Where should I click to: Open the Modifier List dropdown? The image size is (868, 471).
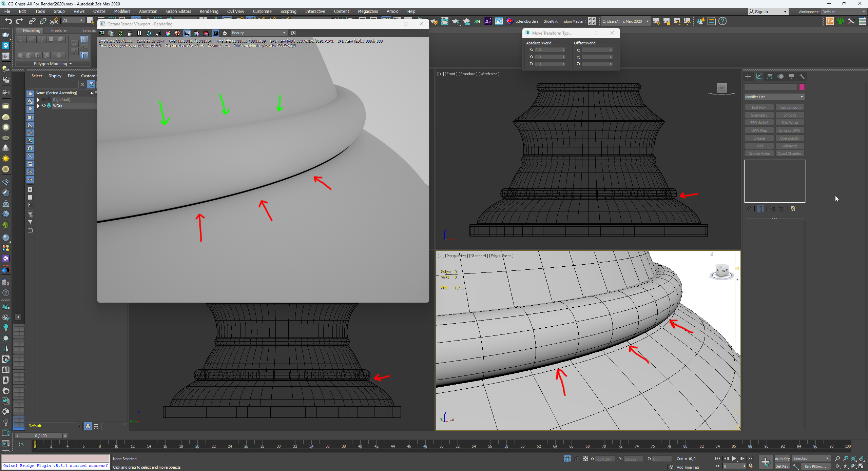tap(774, 97)
